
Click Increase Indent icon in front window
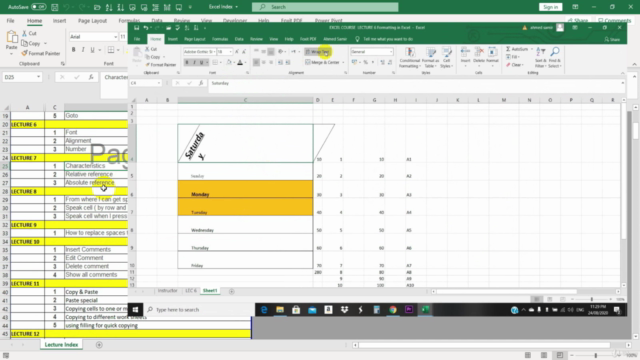288,62
